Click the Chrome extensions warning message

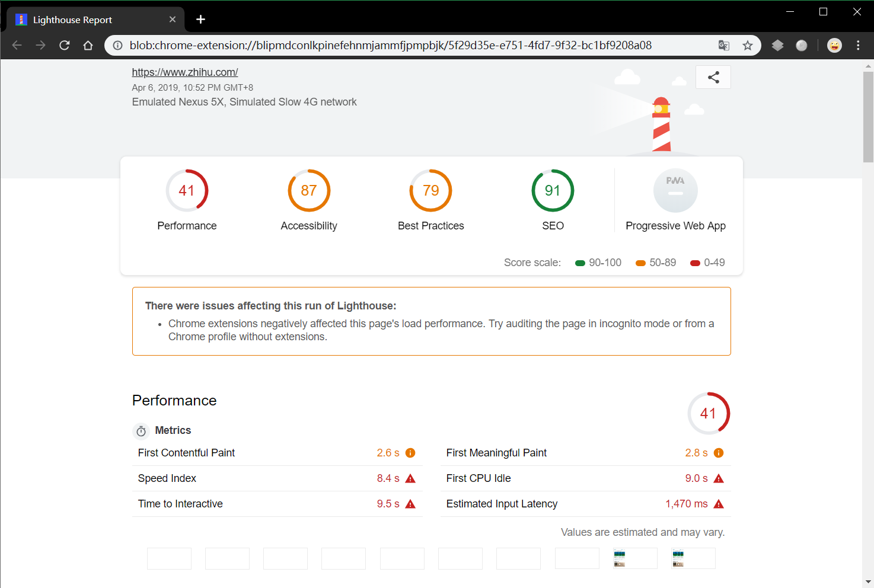tap(441, 330)
